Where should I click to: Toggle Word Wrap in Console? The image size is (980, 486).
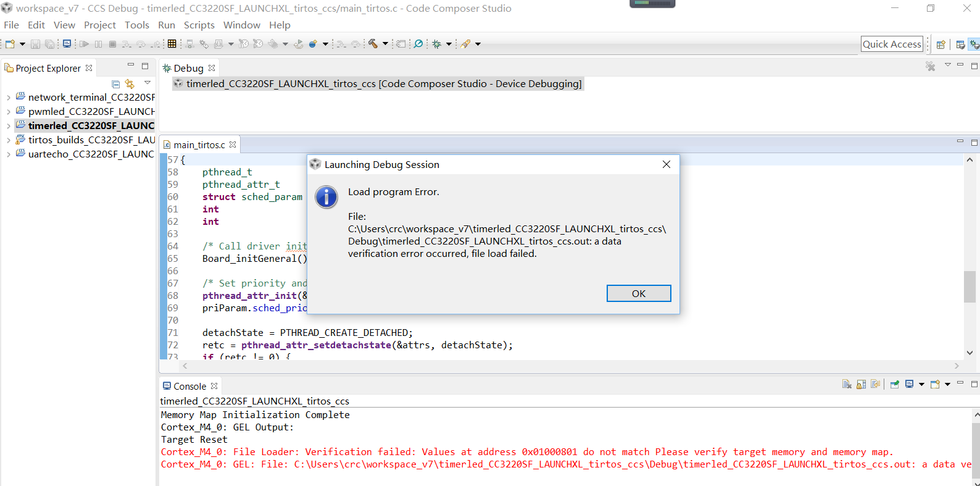(875, 384)
